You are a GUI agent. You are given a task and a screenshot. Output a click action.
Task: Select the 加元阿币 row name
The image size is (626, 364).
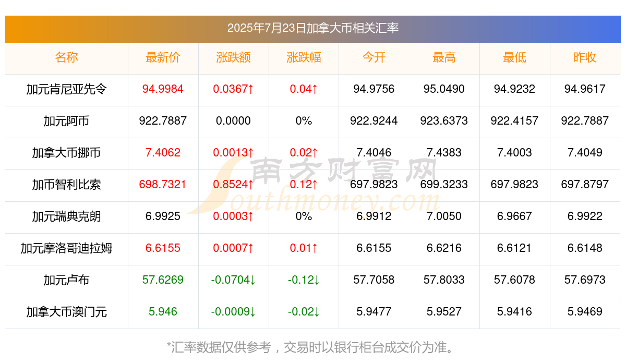pos(66,121)
